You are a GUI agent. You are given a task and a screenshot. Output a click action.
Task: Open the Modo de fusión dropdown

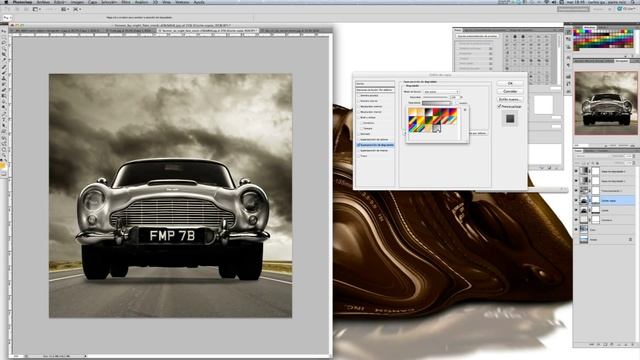point(441,92)
